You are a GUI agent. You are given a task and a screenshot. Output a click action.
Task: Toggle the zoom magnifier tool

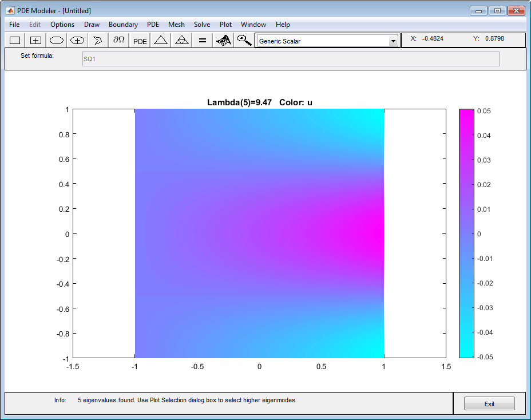coord(244,41)
